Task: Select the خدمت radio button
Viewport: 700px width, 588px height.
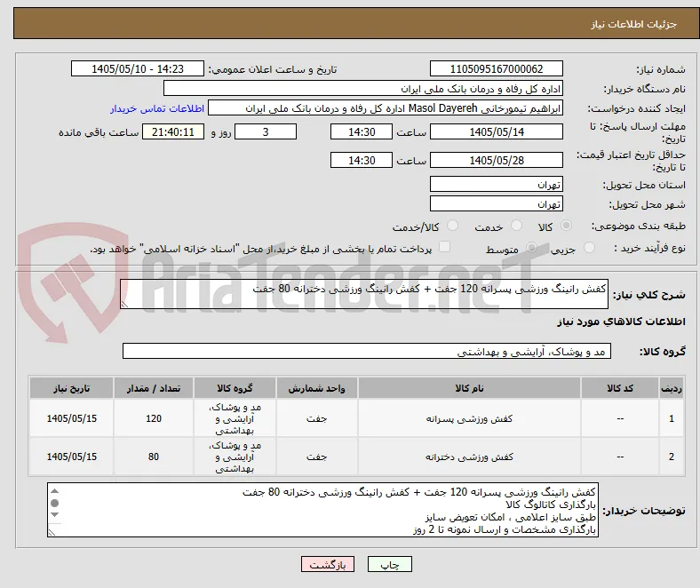Action: [x=516, y=226]
